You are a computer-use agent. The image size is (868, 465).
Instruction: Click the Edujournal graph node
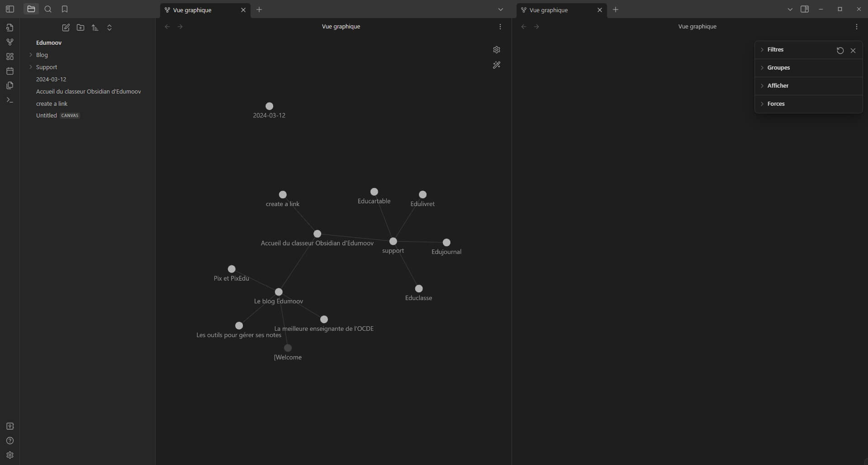point(446,243)
